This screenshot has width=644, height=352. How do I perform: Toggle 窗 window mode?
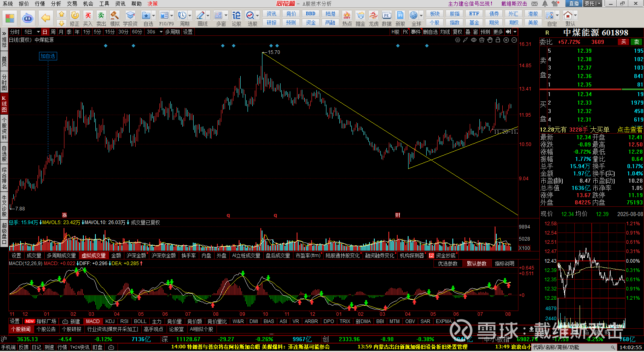coord(475,32)
